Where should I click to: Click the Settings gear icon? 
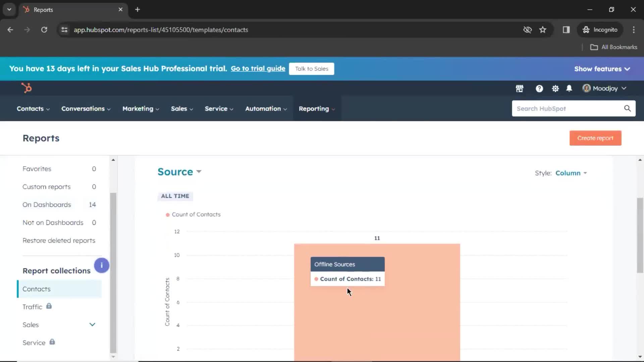pos(555,88)
